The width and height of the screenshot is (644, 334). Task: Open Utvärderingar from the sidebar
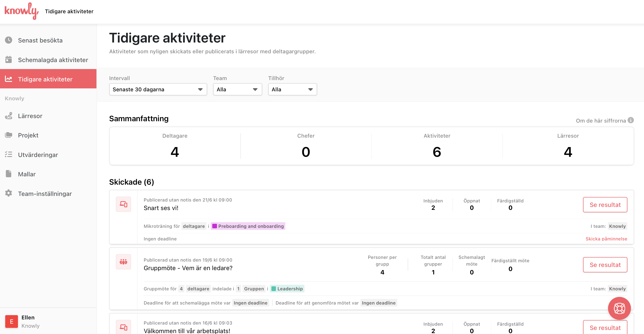(38, 155)
